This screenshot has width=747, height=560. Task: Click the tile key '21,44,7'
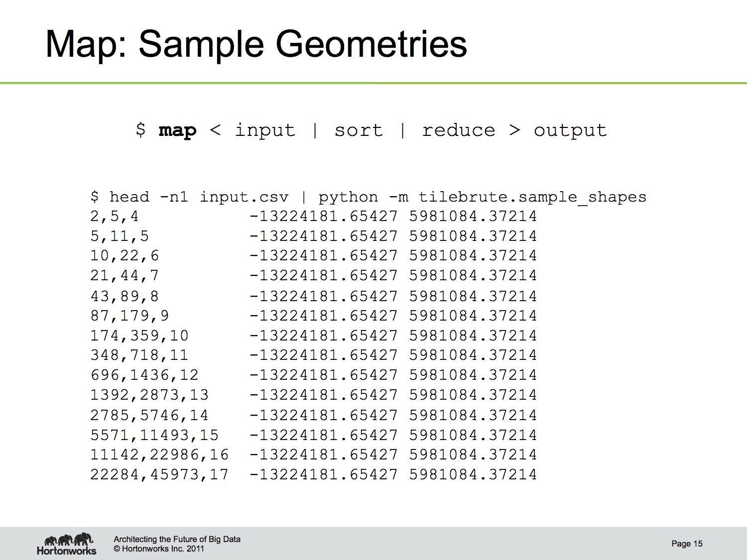[124, 276]
